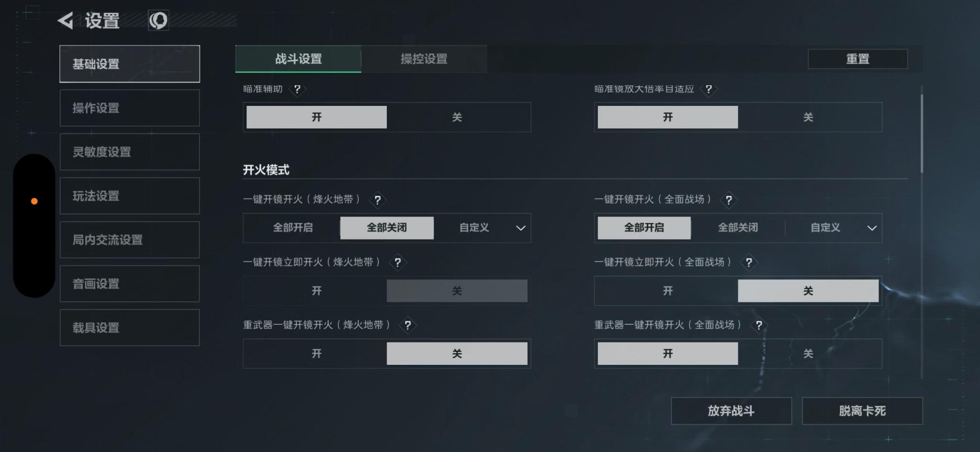Image resolution: width=980 pixels, height=452 pixels.
Task: Turn 瞄准辅助 off
Action: (x=457, y=117)
